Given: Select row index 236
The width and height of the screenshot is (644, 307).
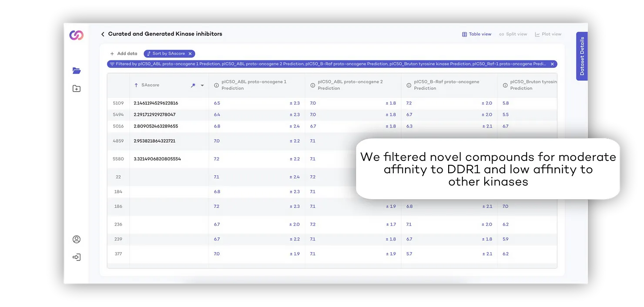Looking at the screenshot, I should click(x=118, y=224).
